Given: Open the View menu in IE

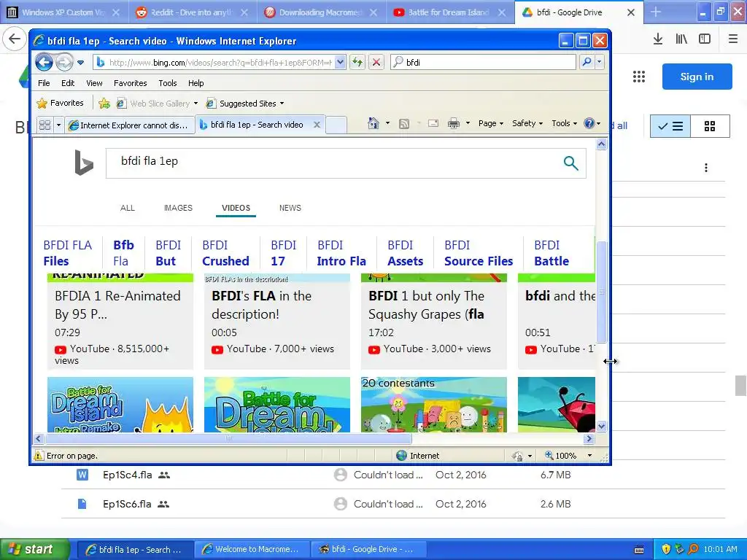Looking at the screenshot, I should (94, 83).
